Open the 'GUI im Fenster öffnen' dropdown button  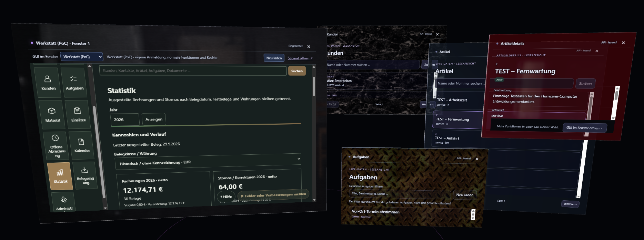pyautogui.click(x=584, y=128)
